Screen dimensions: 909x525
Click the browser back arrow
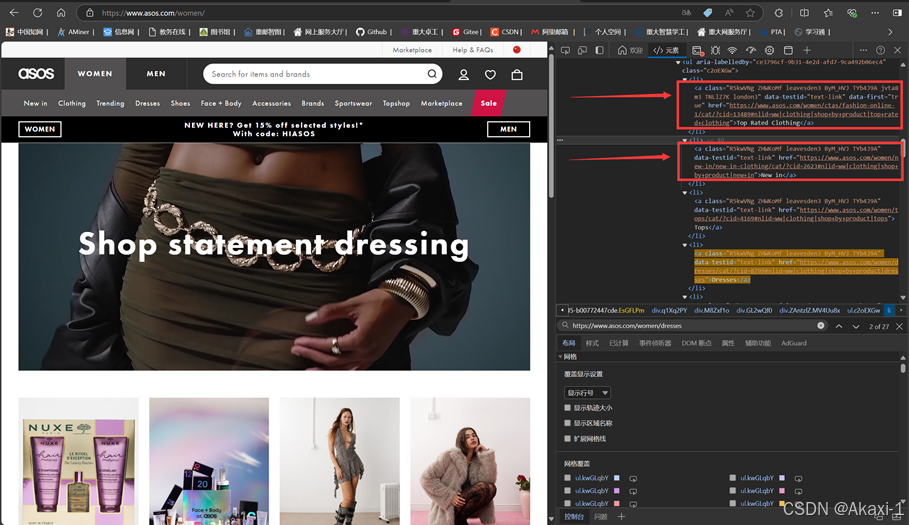[14, 12]
